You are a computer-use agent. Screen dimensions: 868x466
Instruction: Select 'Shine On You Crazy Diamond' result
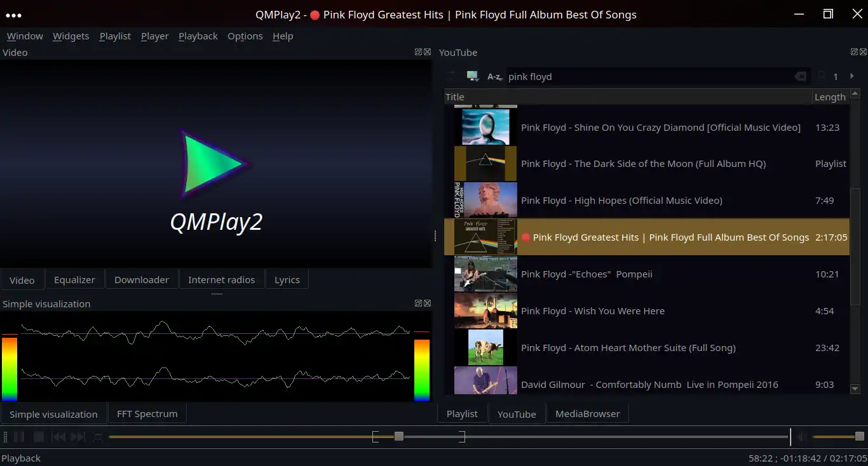(647, 127)
